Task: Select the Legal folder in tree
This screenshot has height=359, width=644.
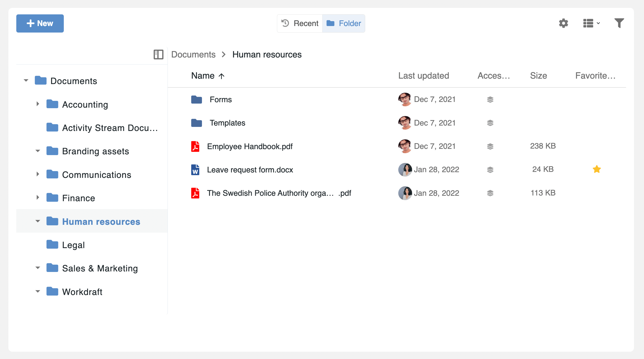Action: [x=73, y=245]
